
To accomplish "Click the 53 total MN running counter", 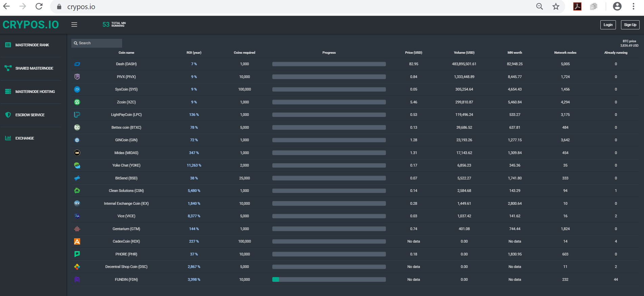I will 114,24.
